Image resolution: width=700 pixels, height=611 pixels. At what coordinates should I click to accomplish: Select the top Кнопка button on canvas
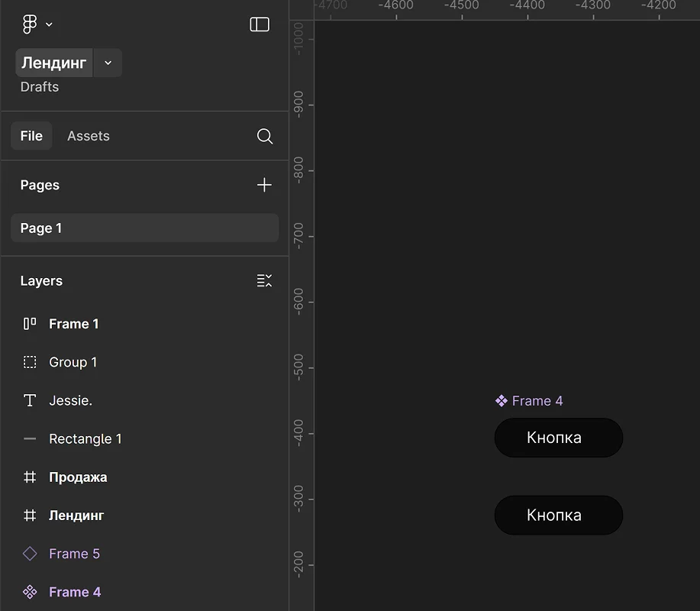tap(558, 438)
